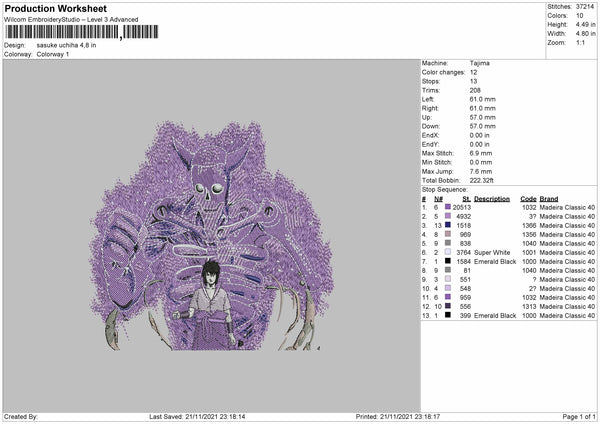
Task: Pick the light purple swatch in stop row 2
Action: click(x=448, y=216)
